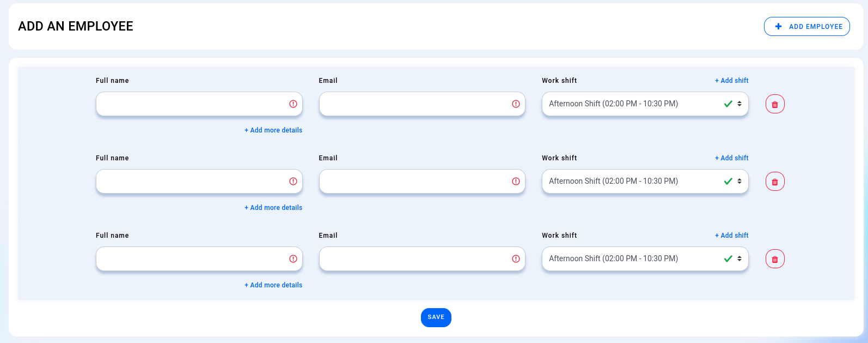Open second row Work shift dropdown

coord(645,181)
